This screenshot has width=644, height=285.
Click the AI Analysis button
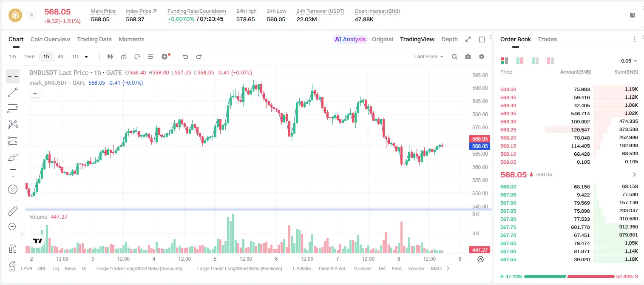[x=350, y=39]
